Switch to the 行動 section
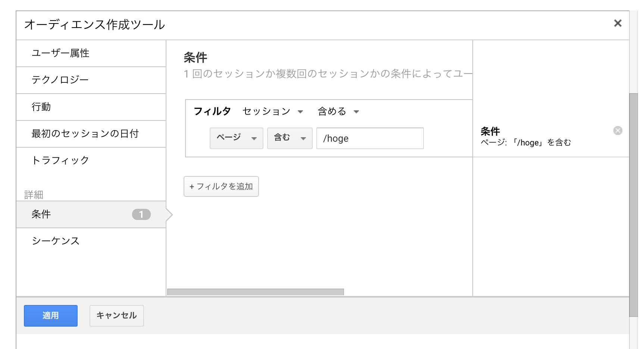The height and width of the screenshot is (349, 644). coord(41,107)
